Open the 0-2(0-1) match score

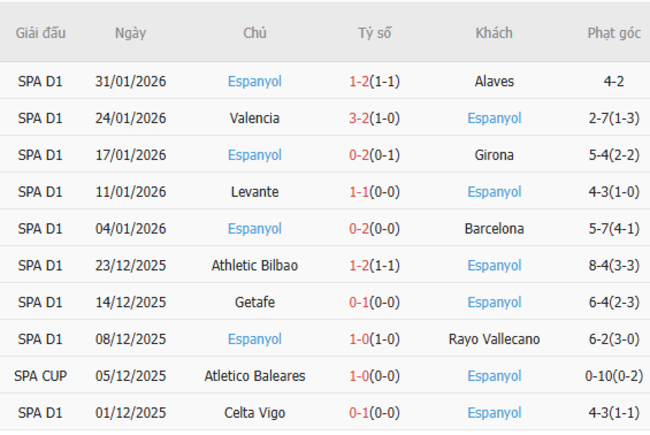pyautogui.click(x=375, y=155)
